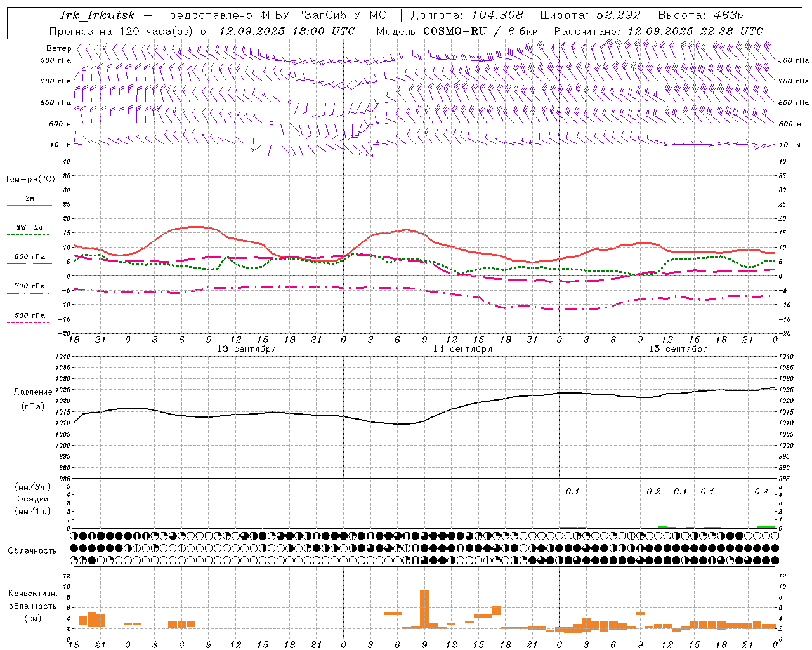Image resolution: width=812 pixels, height=650 pixels.
Task: Click the (гПа) pressure unit label
Action: tap(33, 406)
